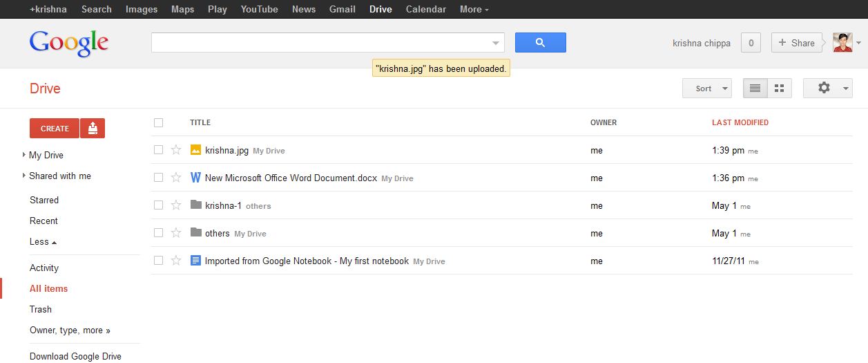Open Images in the top bar
868x363 pixels.
click(142, 9)
